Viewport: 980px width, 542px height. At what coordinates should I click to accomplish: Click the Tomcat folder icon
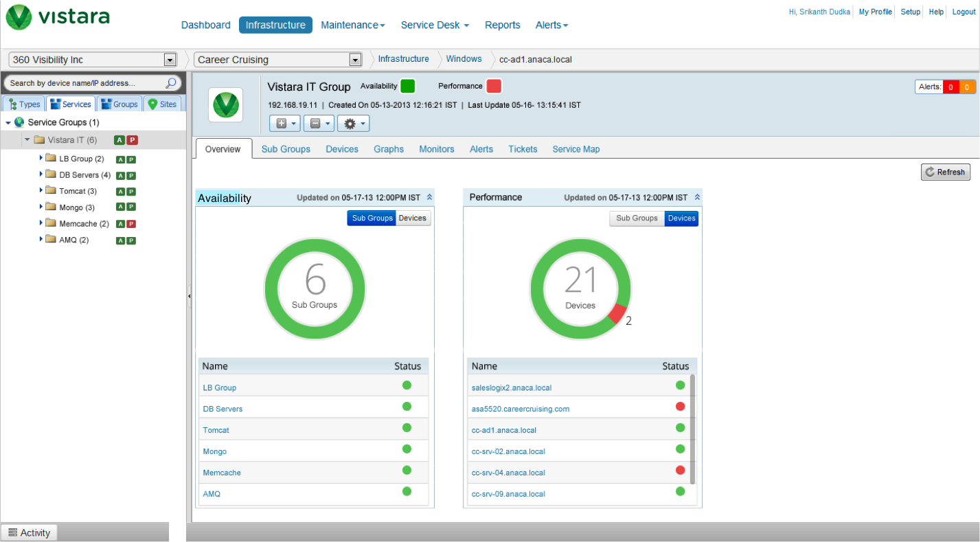[x=51, y=191]
